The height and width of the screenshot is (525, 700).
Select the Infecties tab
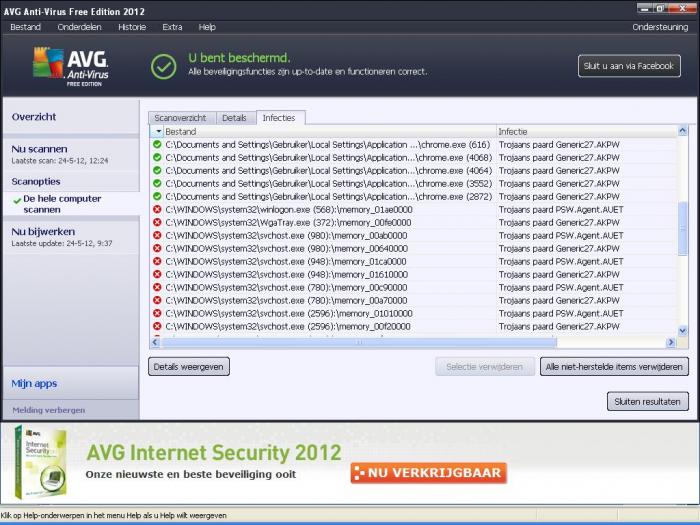(279, 118)
